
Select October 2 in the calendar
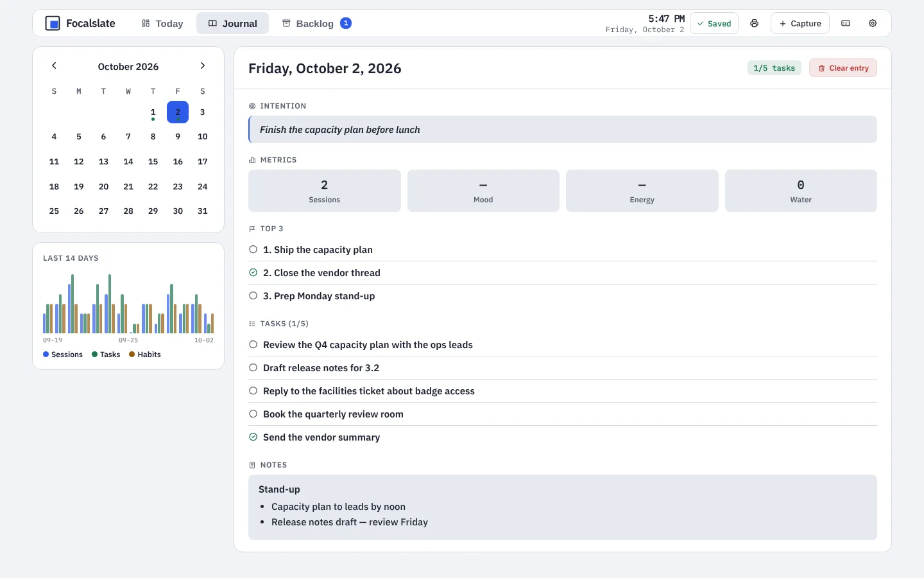click(x=178, y=112)
